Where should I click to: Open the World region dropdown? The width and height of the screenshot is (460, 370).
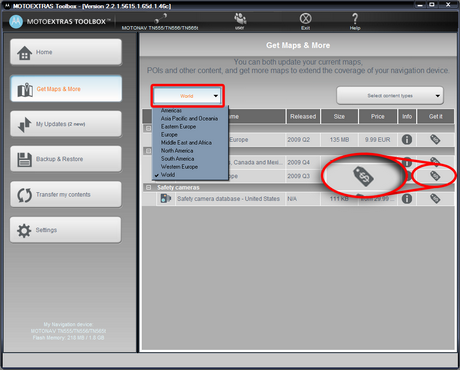[x=187, y=96]
